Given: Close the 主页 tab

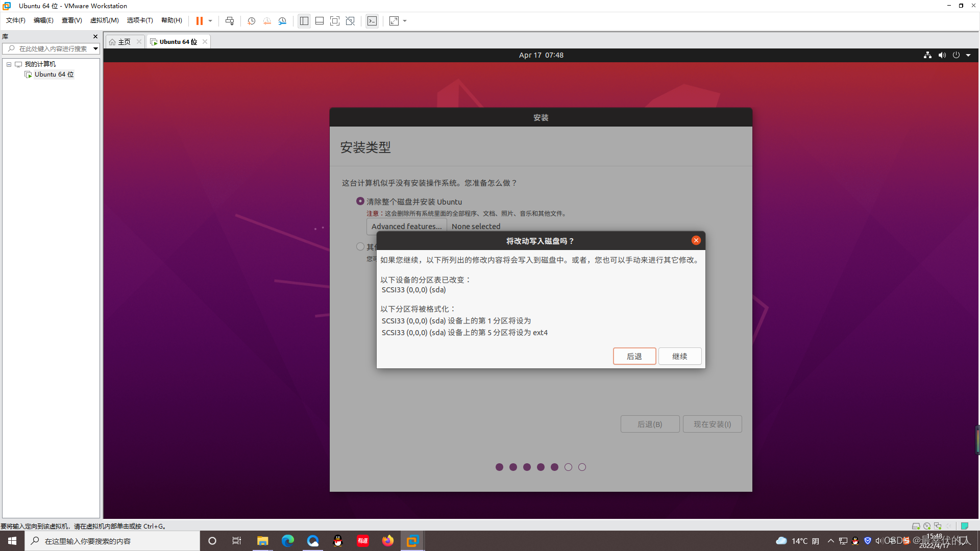Looking at the screenshot, I should (x=139, y=42).
